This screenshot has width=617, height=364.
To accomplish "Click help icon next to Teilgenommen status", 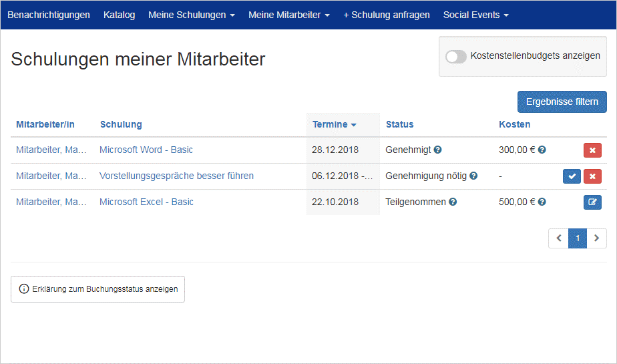I will [453, 202].
